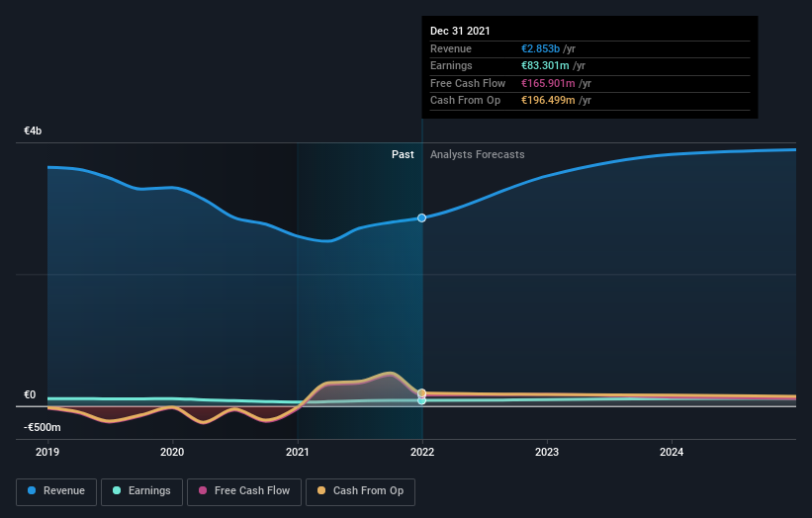The image size is (812, 518).
Task: Click the Revenue data point marker at 2022
Action: [422, 217]
